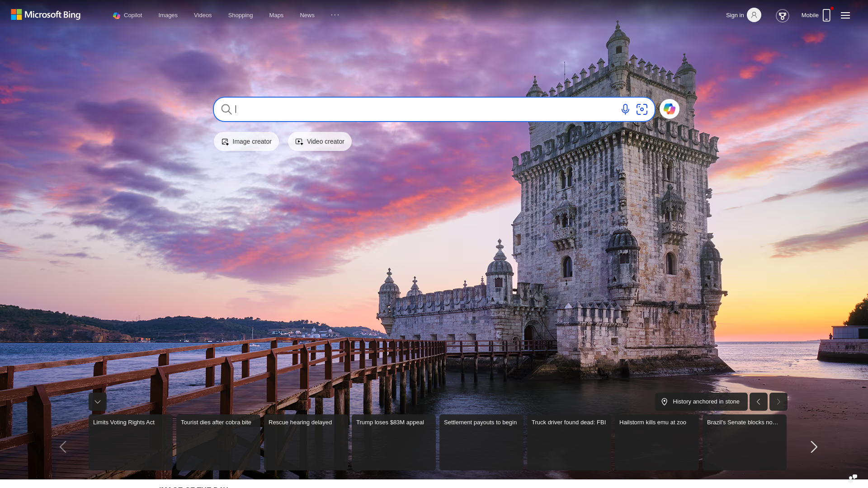Advance news carousel to the right
868x488 pixels.
click(x=814, y=447)
